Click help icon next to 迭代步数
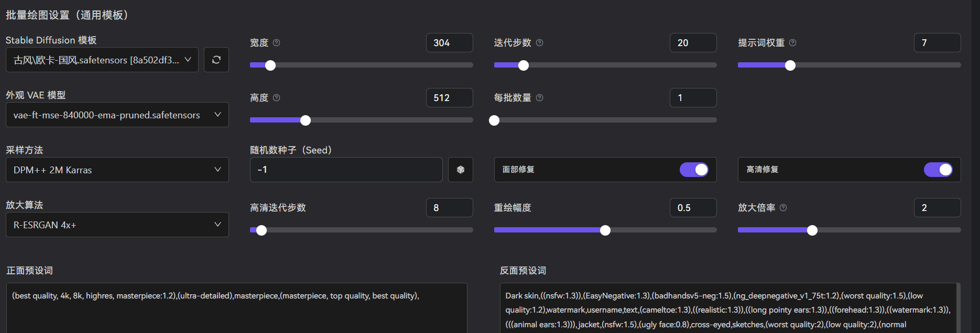This screenshot has width=980, height=333. click(x=540, y=43)
